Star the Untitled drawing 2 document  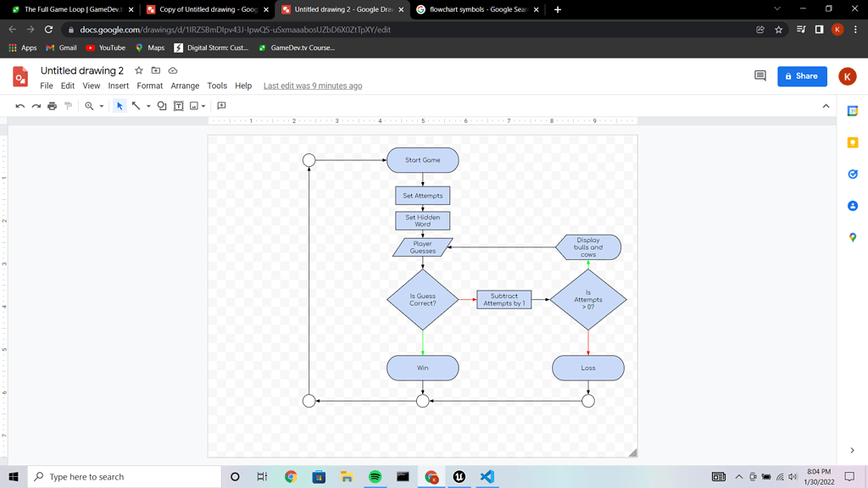coord(138,70)
